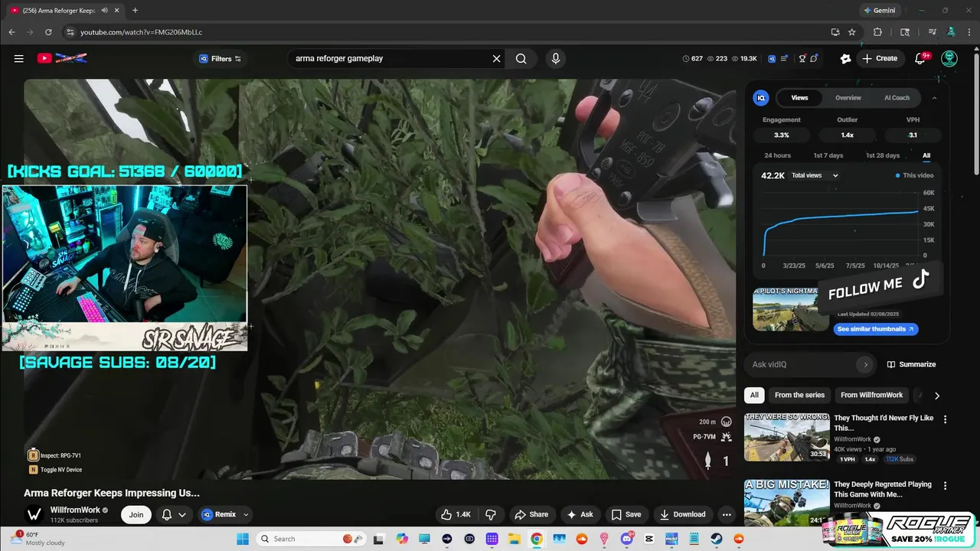Click the Join membership button
Image resolution: width=980 pixels, height=551 pixels.
pos(136,514)
